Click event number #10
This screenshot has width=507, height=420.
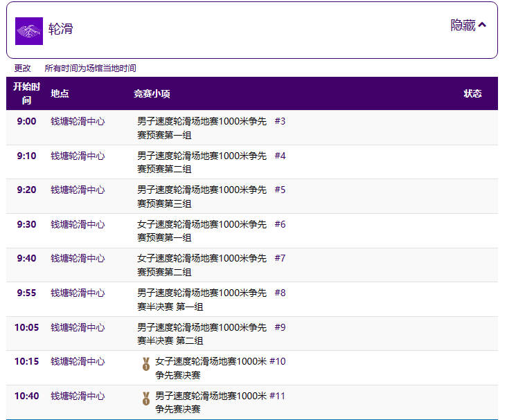point(278,361)
